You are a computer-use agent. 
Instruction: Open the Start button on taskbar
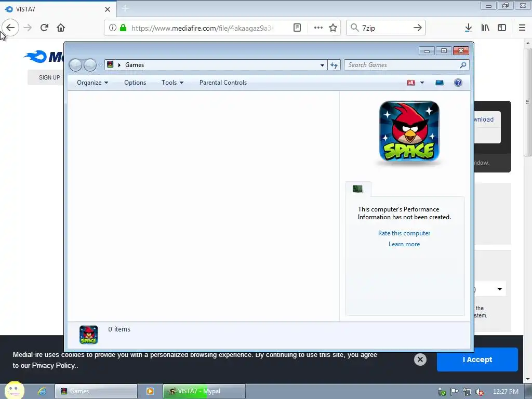(14, 391)
